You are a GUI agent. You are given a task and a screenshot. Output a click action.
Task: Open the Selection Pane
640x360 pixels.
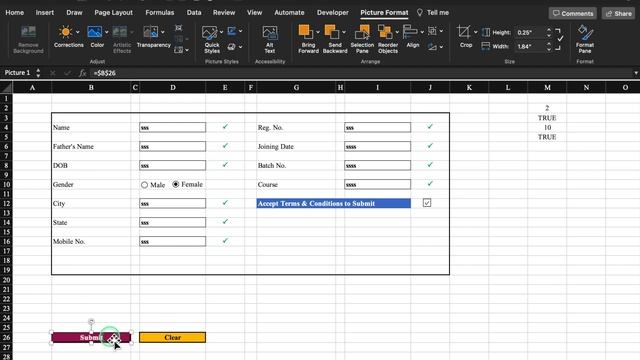point(362,38)
